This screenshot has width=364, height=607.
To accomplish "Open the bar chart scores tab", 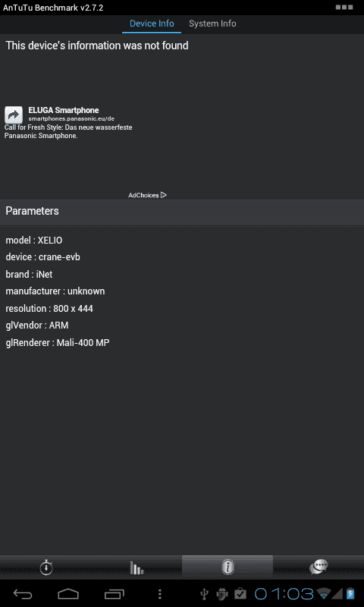I will tap(137, 568).
